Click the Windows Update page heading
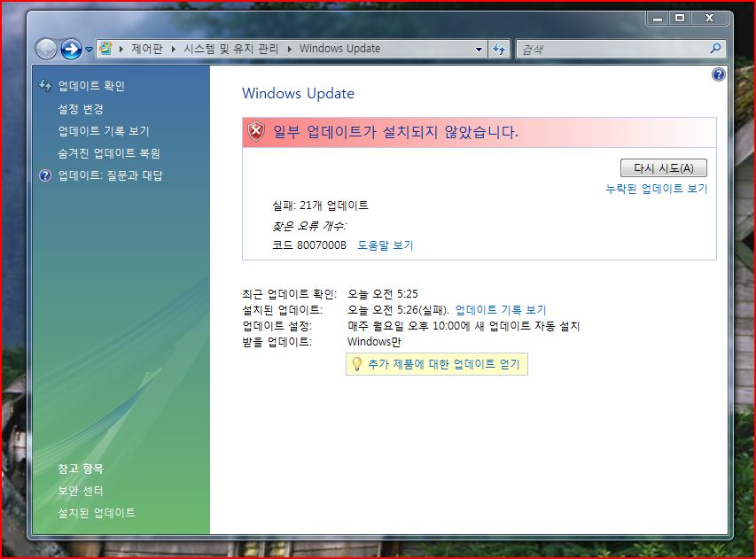Viewport: 756px width, 559px height. 298,93
